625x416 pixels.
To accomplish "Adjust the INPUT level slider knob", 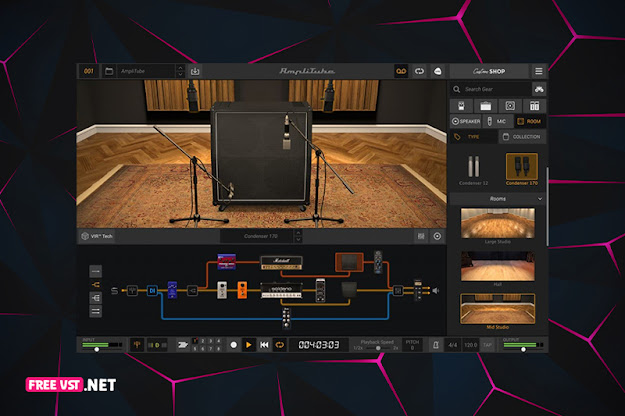I will click(x=97, y=349).
